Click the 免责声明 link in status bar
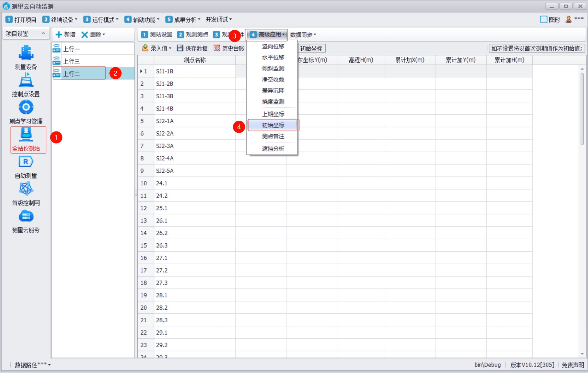The height and width of the screenshot is (373, 588). click(573, 365)
